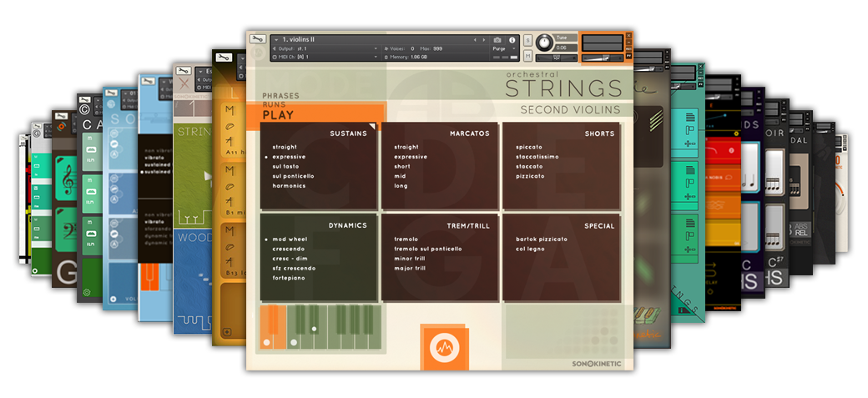
Task: Open the violins II instrument dropdown arrow
Action: pos(275,40)
